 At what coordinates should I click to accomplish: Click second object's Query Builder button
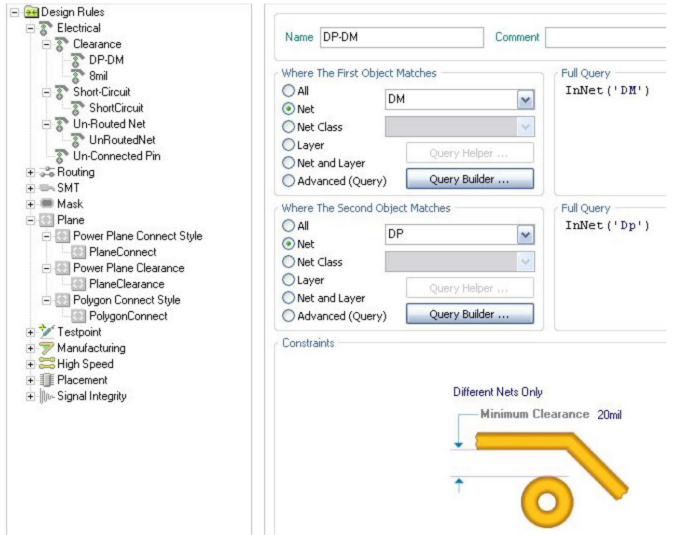pyautogui.click(x=469, y=314)
